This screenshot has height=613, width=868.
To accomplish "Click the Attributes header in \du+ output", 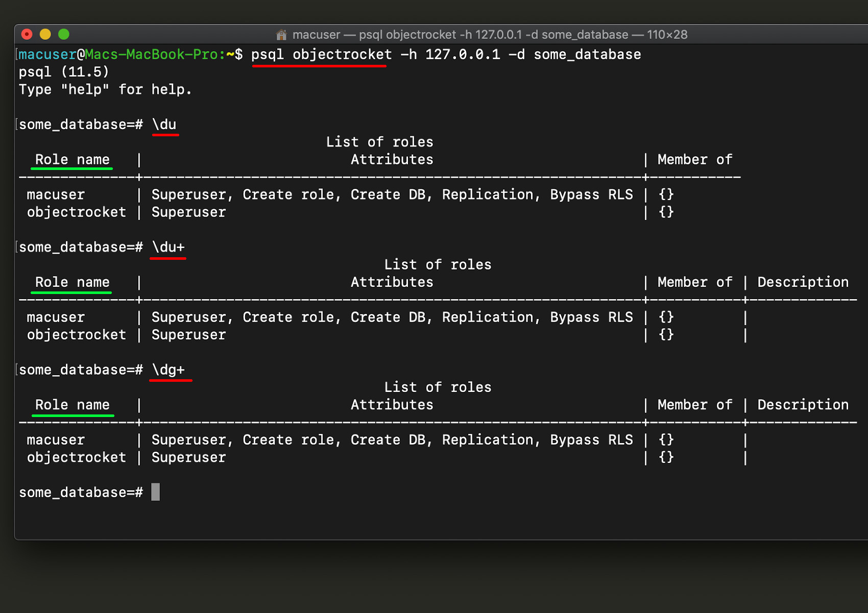I will (x=392, y=282).
